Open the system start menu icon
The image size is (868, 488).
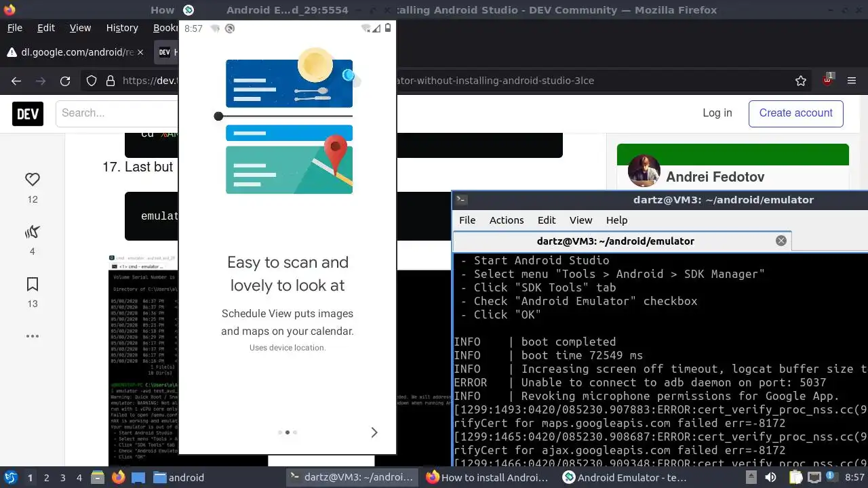point(11,477)
